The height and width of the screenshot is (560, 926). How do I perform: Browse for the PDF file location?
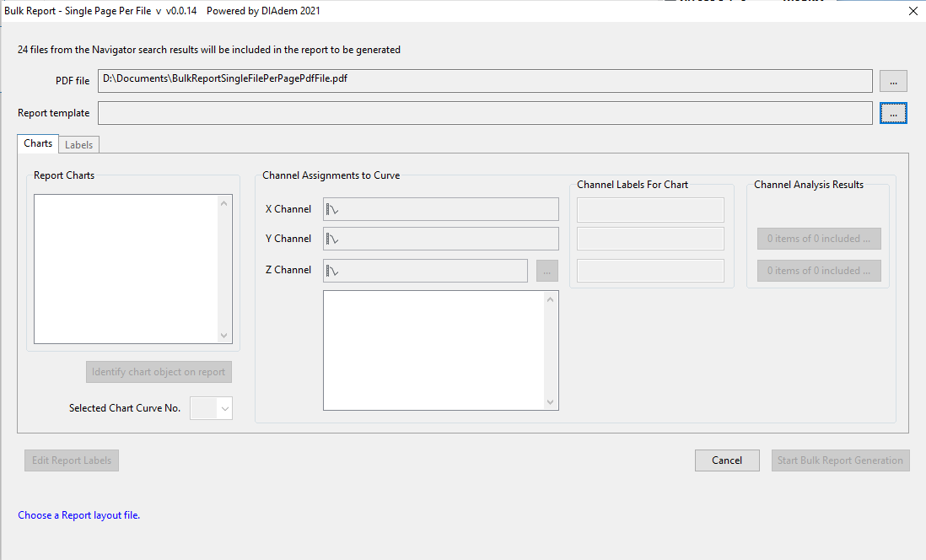[893, 80]
